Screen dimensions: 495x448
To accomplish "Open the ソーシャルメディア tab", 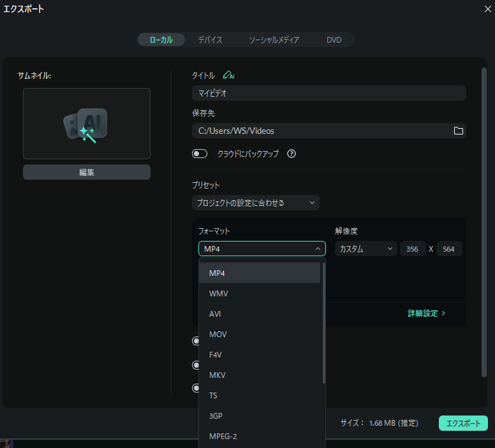I will [x=274, y=40].
